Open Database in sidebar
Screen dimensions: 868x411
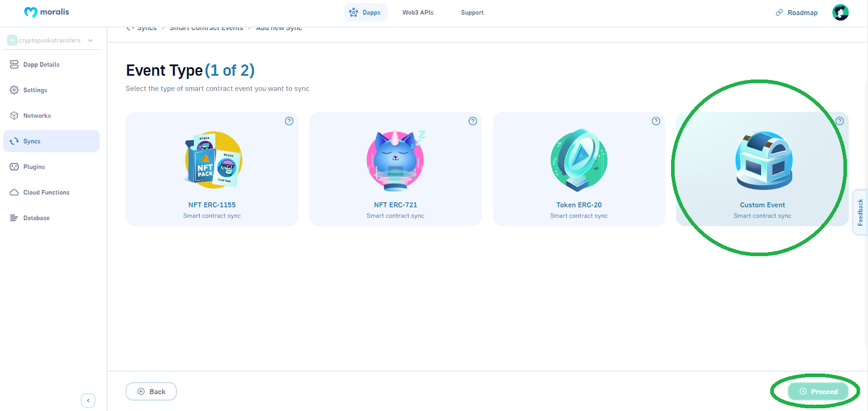[51, 217]
